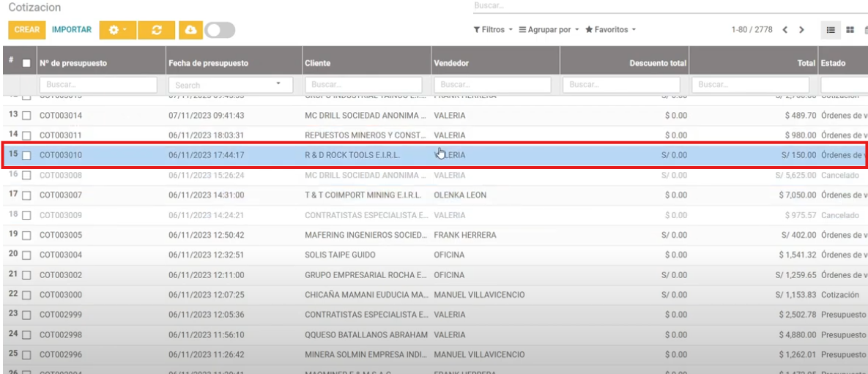Open the Agrupar por dropdown

coord(549,30)
